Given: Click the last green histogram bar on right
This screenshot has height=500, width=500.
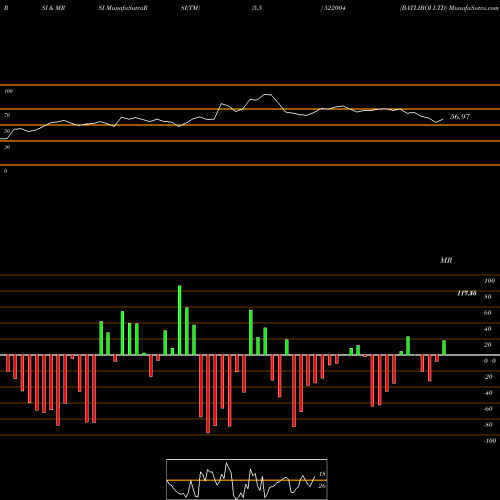Looking at the screenshot, I should (x=444, y=348).
